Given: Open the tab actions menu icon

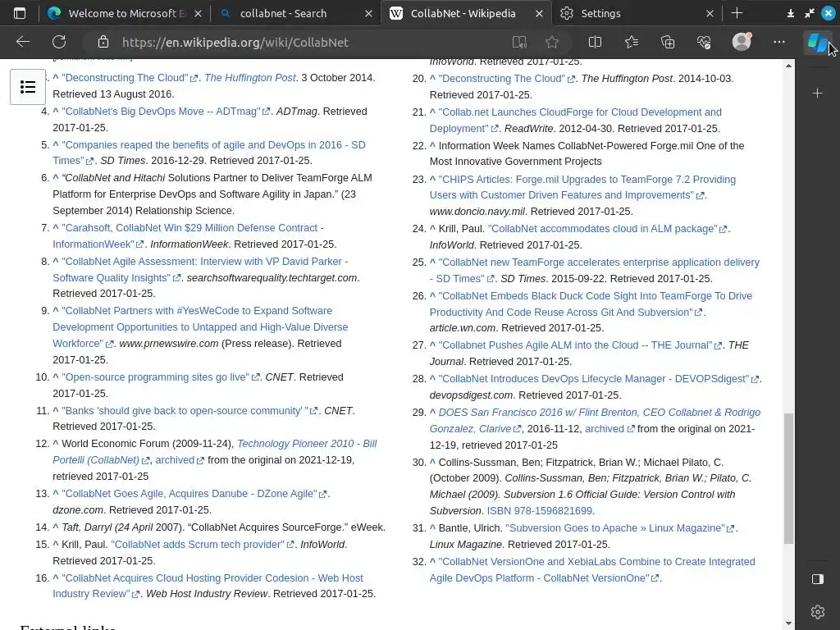Looking at the screenshot, I should (x=20, y=13).
